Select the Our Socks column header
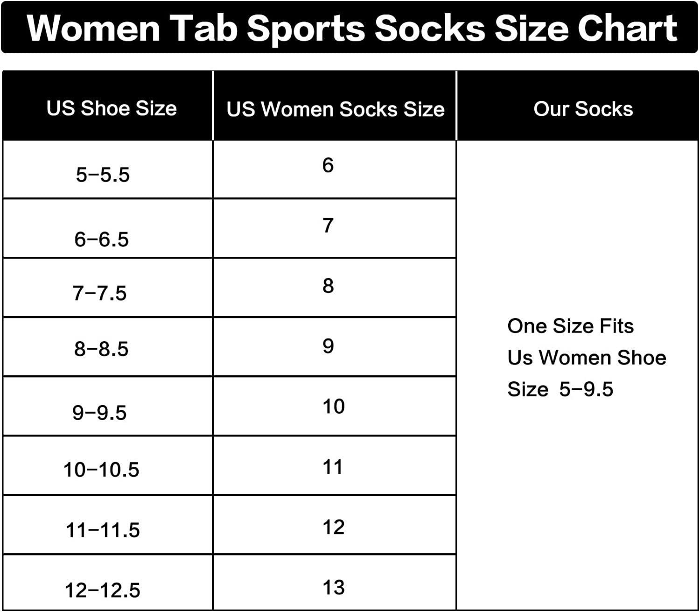 tap(583, 109)
